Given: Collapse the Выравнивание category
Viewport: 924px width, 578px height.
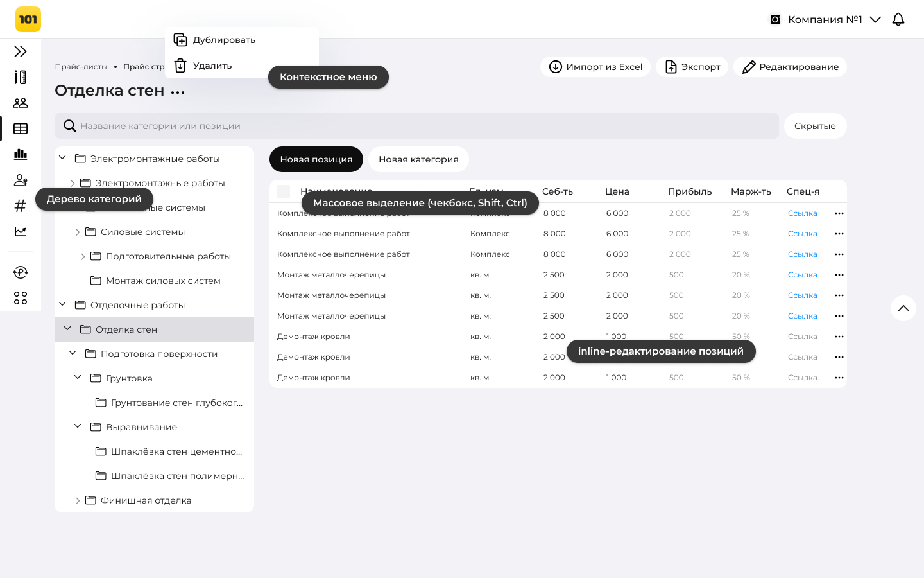Looking at the screenshot, I should pos(78,426).
